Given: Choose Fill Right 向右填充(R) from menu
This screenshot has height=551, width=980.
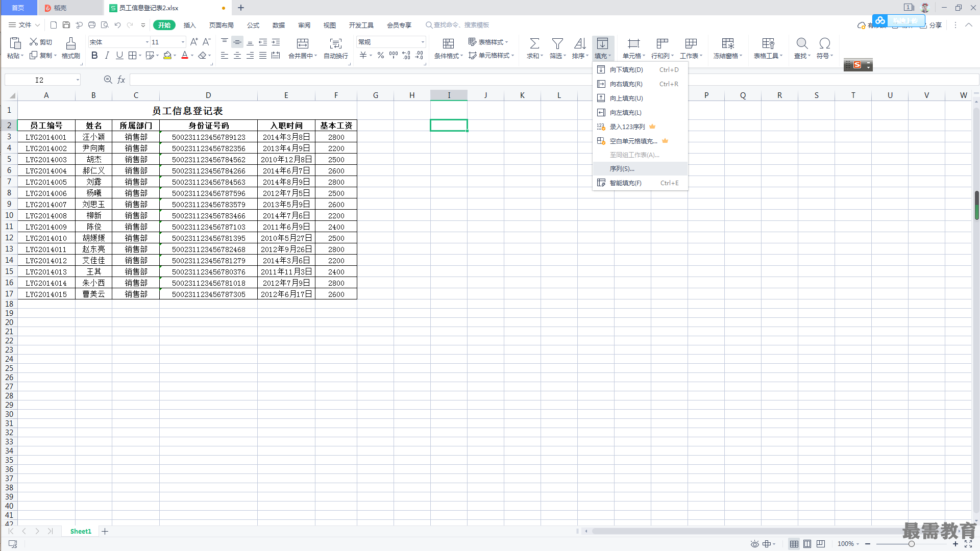Looking at the screenshot, I should (x=640, y=84).
